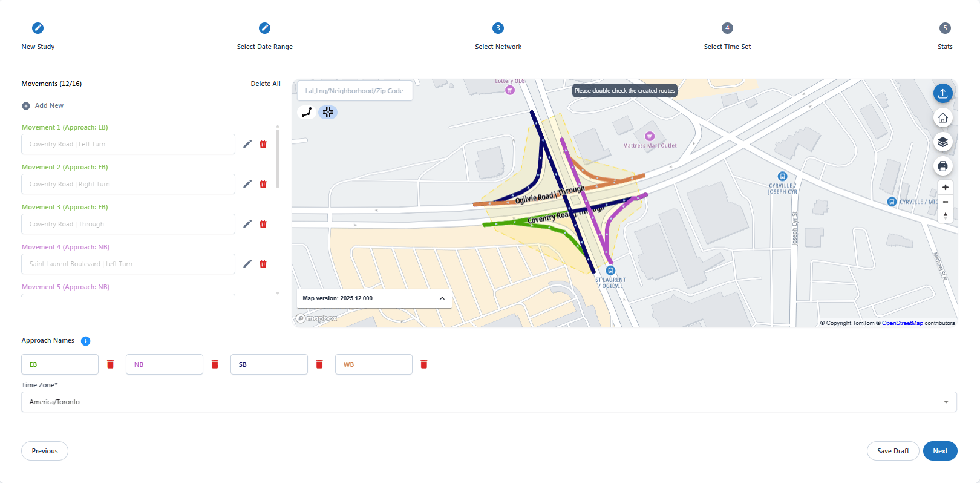Click the map location search field
This screenshot has height=483, width=980.
[x=355, y=91]
